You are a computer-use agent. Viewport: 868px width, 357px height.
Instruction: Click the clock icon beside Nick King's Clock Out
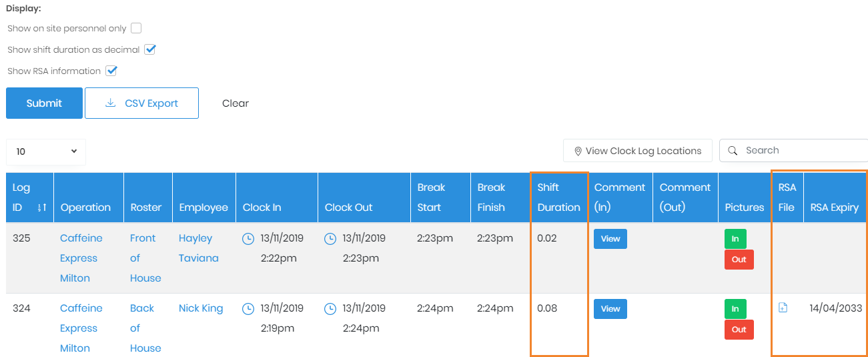coord(330,308)
